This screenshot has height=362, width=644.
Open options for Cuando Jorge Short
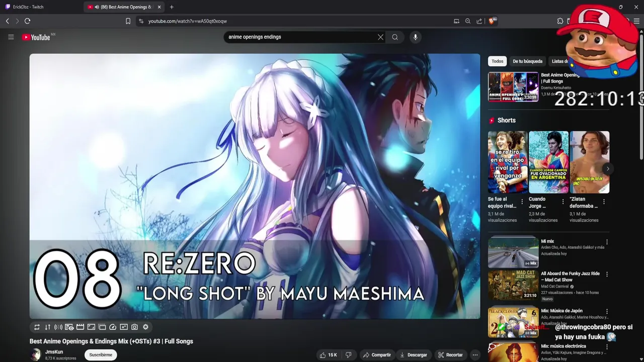[562, 202]
